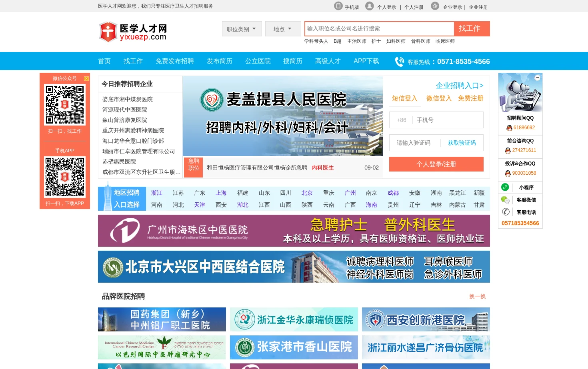Image resolution: width=588 pixels, height=369 pixels.
Task: Click the 护士 hot keyword
Action: click(376, 41)
